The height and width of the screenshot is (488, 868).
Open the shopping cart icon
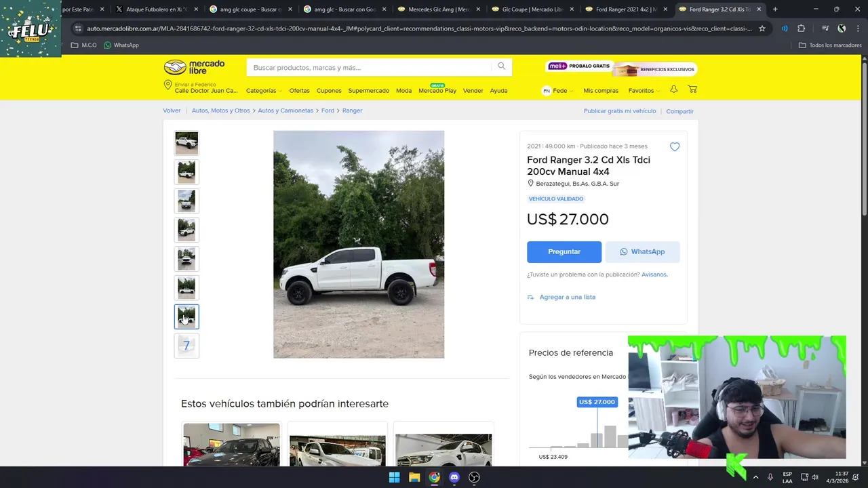692,89
